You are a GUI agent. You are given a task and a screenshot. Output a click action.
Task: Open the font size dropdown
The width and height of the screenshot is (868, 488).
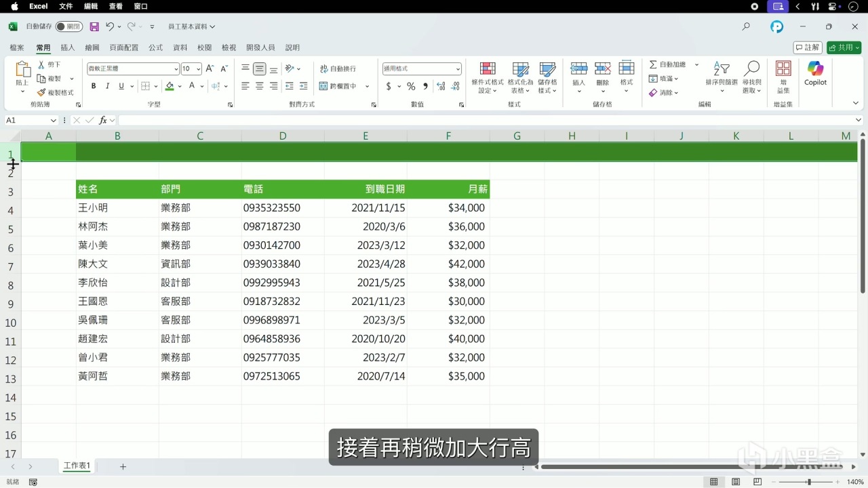[x=198, y=68]
